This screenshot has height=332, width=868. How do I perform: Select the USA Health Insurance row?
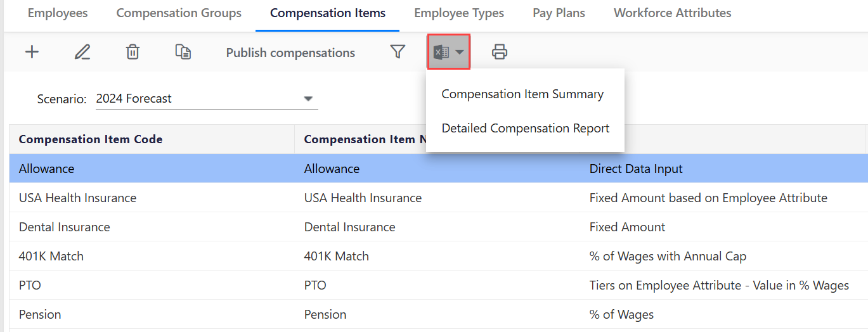click(x=77, y=198)
